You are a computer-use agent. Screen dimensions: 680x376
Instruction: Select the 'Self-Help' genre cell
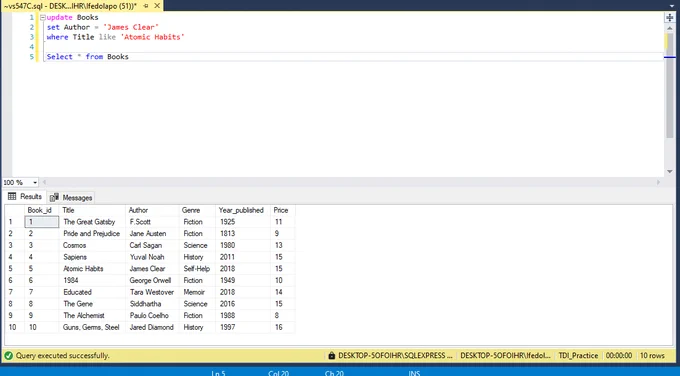tap(197, 269)
